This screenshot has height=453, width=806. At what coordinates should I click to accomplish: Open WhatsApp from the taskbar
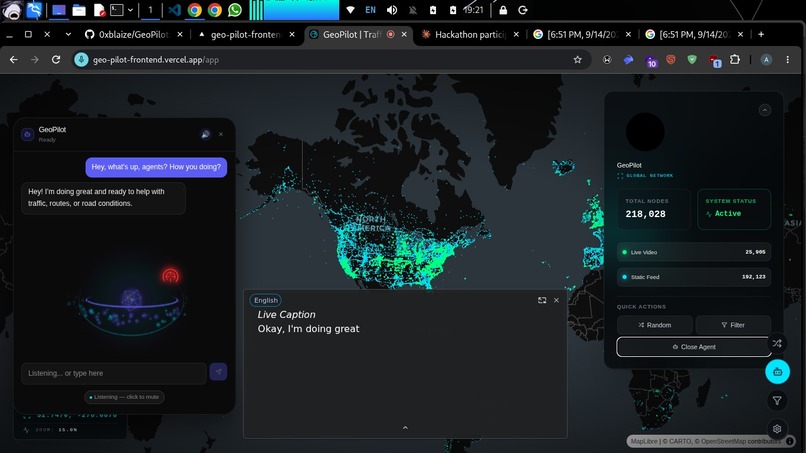click(235, 10)
